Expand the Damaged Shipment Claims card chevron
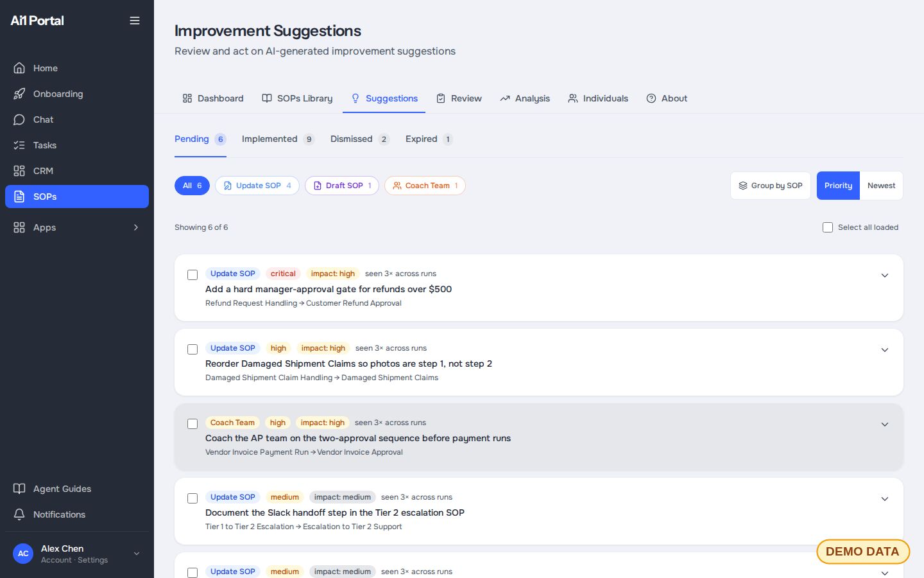 tap(885, 350)
